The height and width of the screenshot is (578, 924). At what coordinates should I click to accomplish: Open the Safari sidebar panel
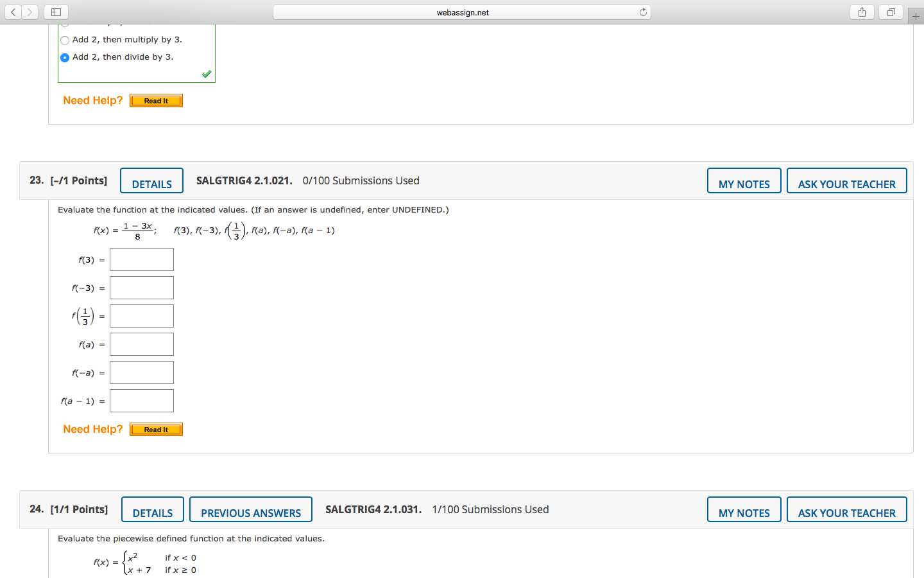(x=55, y=12)
